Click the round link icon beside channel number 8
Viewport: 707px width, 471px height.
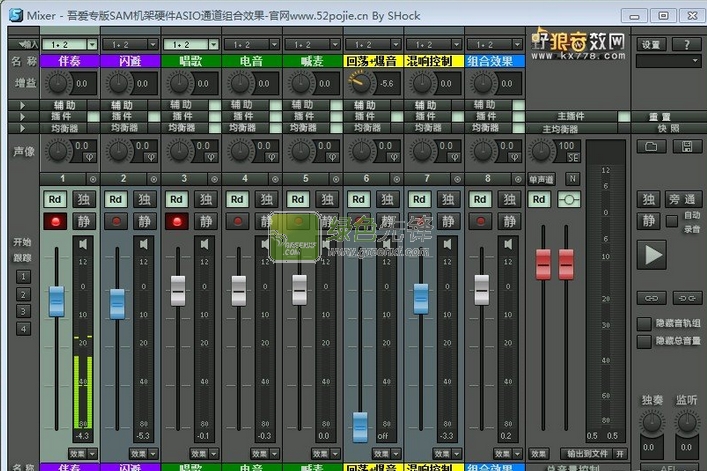click(518, 179)
